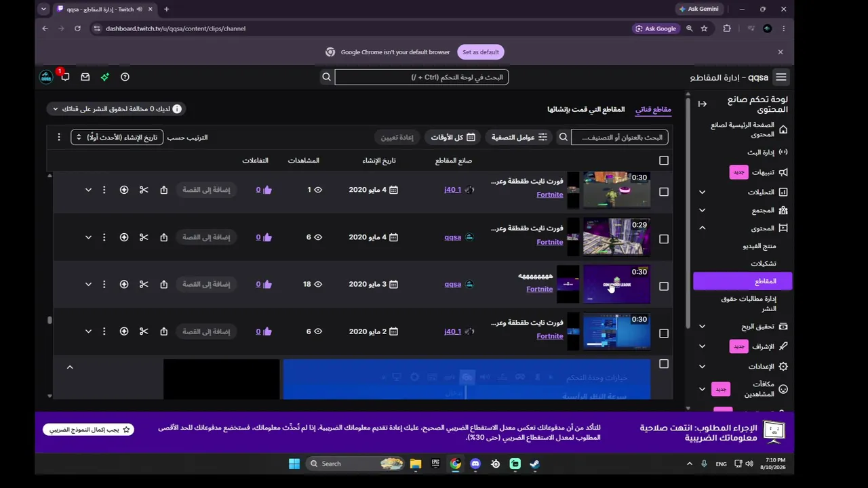
Task: Click Set as default in the Chrome infobar
Action: click(x=481, y=52)
